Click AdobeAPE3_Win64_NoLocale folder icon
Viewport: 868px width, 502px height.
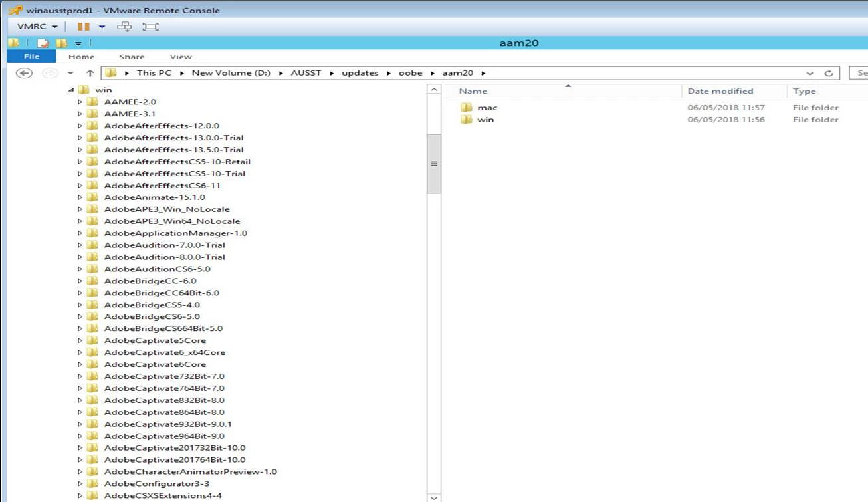pos(93,221)
